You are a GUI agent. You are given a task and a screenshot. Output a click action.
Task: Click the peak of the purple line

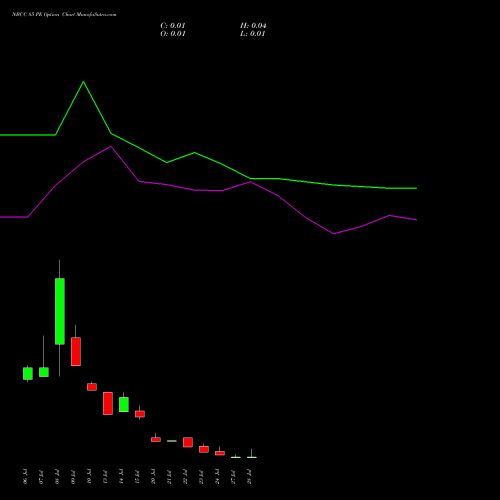[111, 146]
